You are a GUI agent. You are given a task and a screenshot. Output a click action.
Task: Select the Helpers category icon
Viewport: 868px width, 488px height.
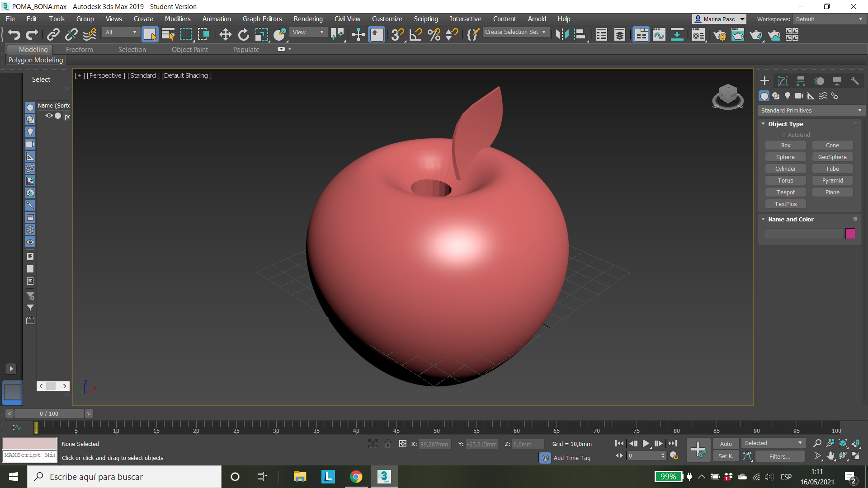click(811, 96)
